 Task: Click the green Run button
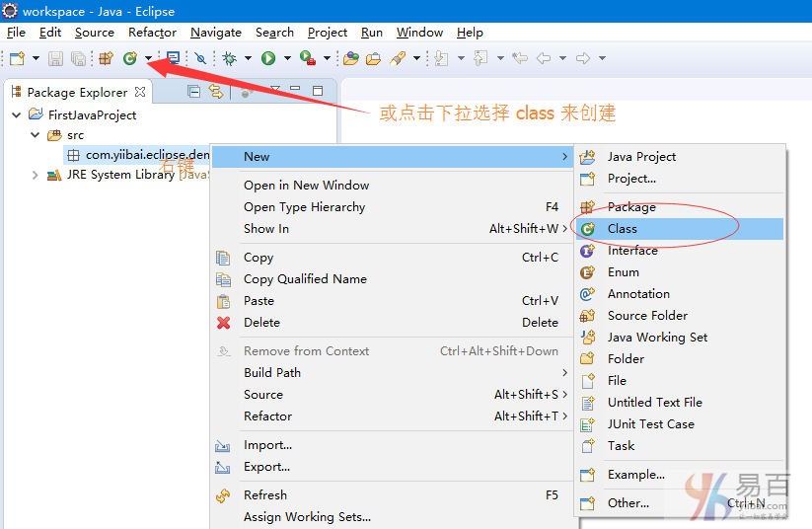[x=268, y=58]
